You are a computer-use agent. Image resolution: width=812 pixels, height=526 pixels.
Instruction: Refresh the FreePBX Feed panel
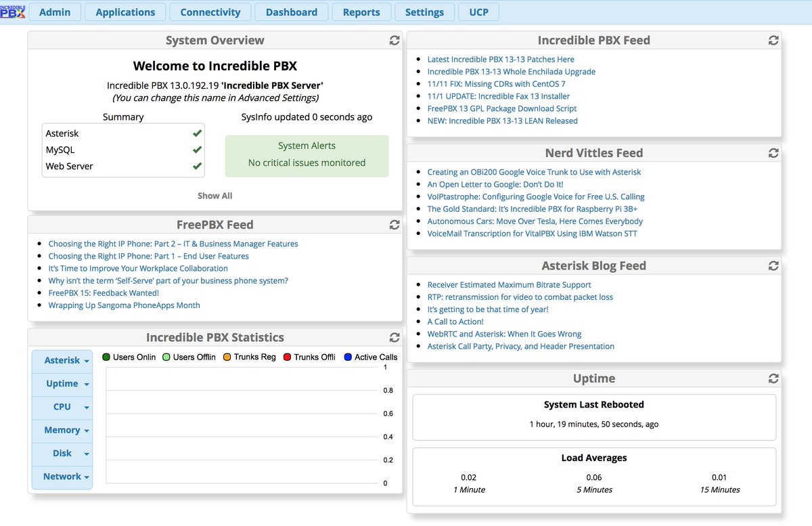[x=394, y=225]
